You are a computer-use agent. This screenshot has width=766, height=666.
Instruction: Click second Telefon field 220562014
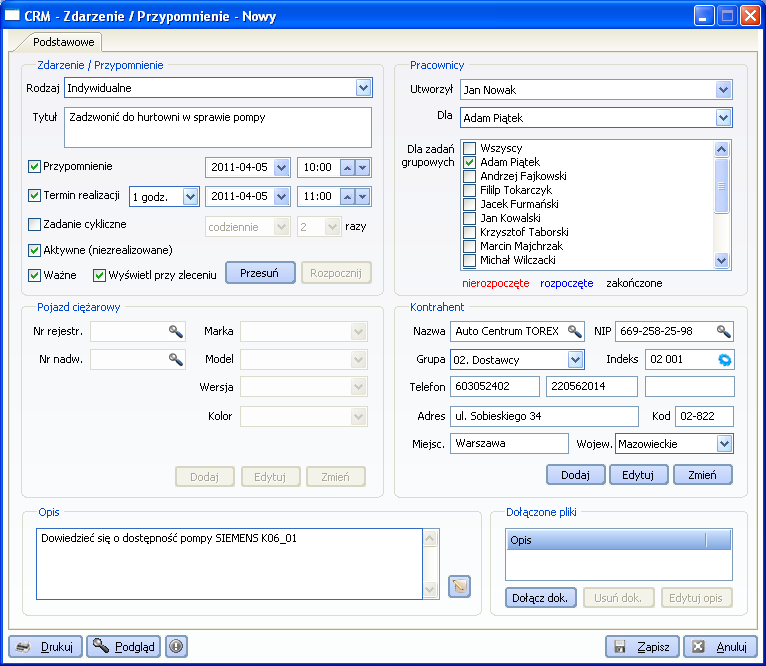point(592,387)
